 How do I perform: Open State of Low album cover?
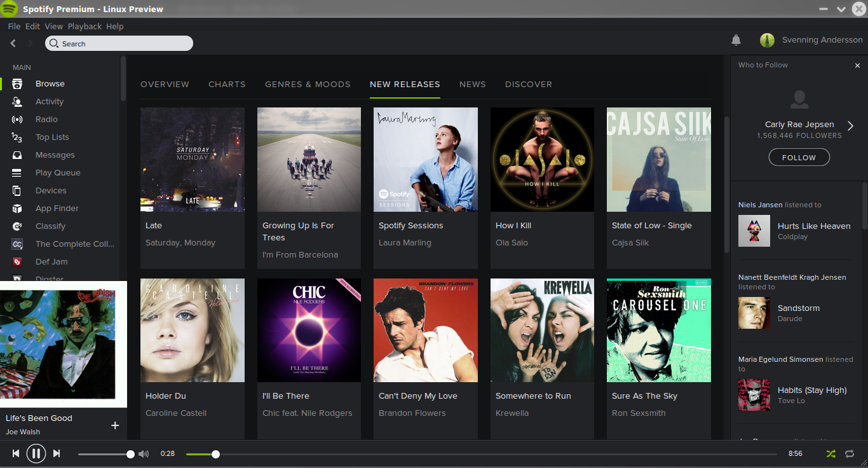pyautogui.click(x=659, y=160)
